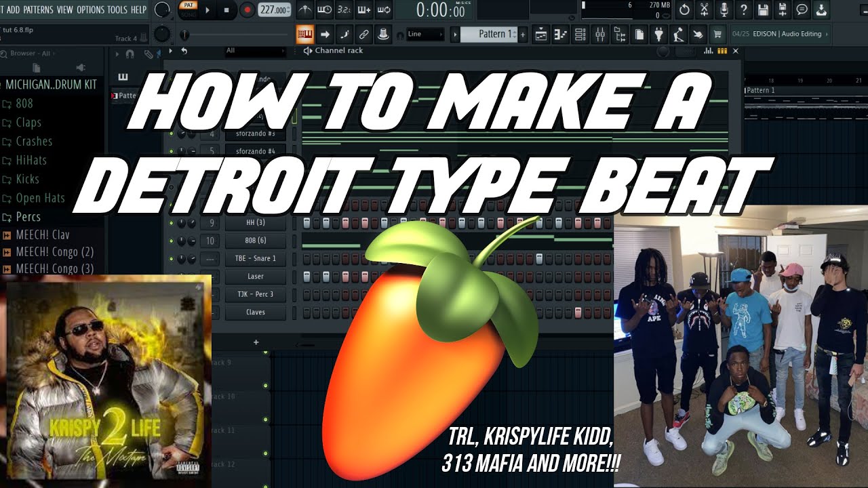The width and height of the screenshot is (868, 488).
Task: Toggle loop recording
Action: point(384,9)
